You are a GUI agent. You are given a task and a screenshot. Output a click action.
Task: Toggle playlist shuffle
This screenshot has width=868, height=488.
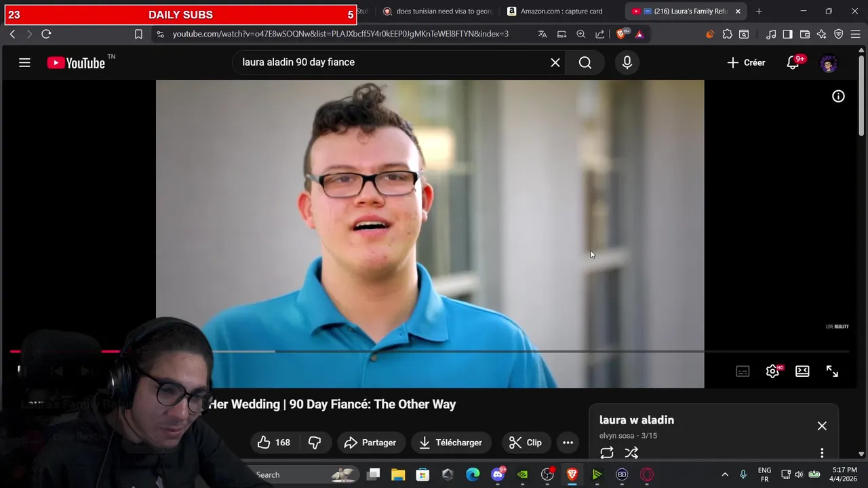[631, 453]
